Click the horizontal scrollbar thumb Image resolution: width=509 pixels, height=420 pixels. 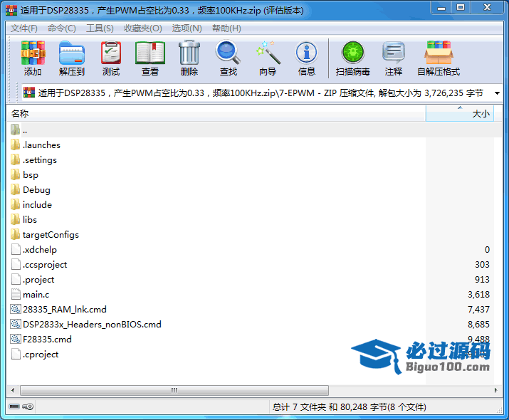pos(174,390)
